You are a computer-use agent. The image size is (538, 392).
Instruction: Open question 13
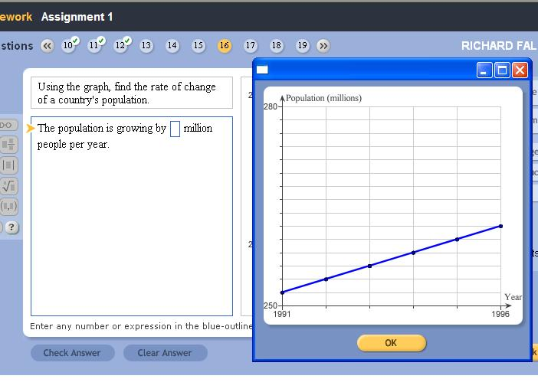pyautogui.click(x=146, y=46)
